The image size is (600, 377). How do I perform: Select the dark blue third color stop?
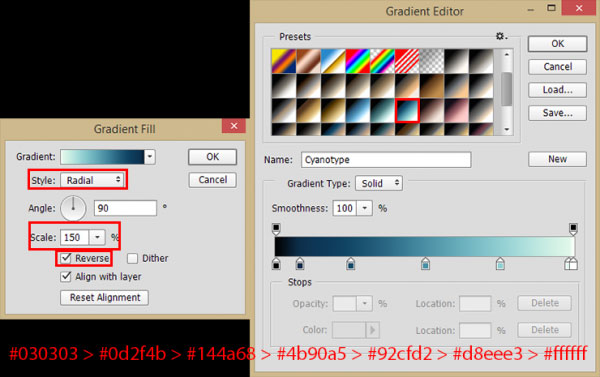351,264
